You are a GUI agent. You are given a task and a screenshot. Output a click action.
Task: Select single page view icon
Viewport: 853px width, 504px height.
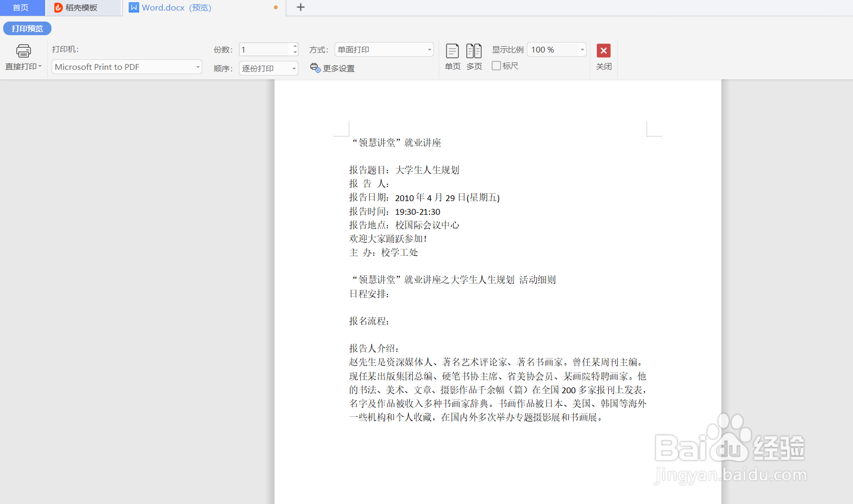452,51
